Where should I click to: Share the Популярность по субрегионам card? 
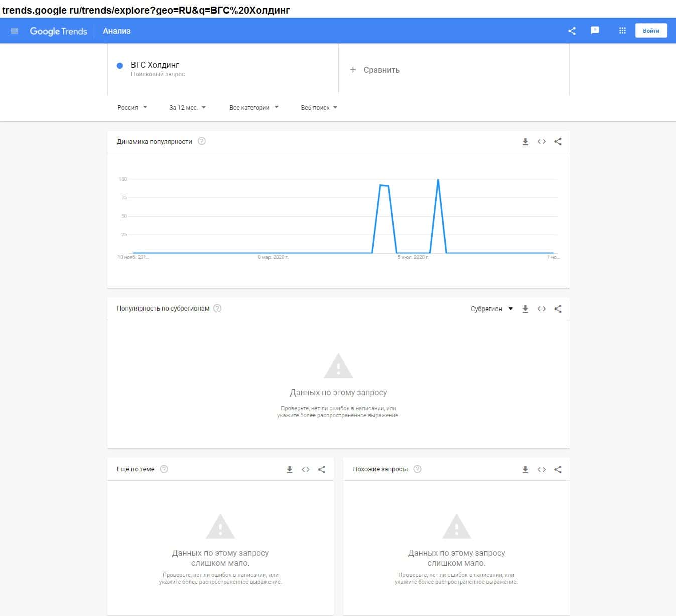coord(558,309)
